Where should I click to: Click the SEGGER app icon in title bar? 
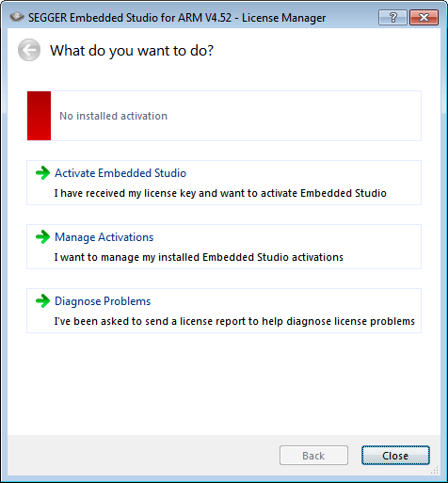pos(17,17)
